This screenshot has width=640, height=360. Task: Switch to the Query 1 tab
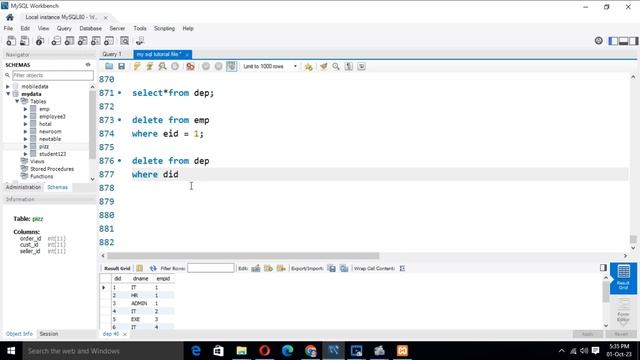coord(112,54)
